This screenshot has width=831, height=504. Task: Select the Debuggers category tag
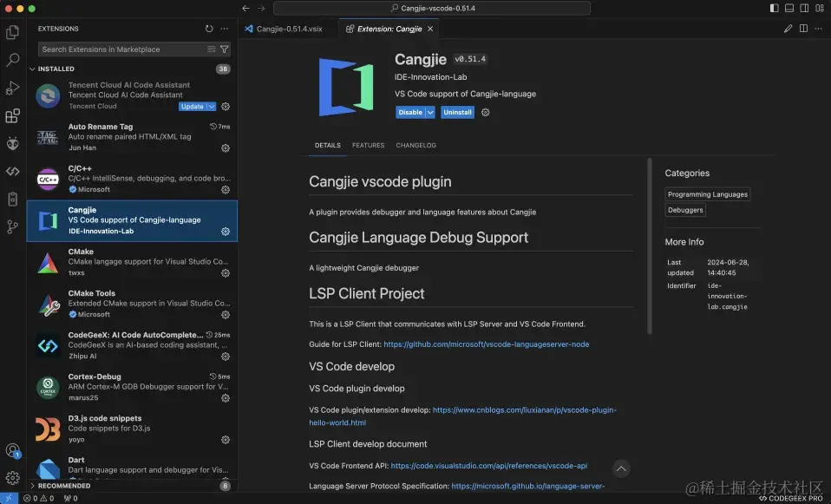click(x=685, y=210)
